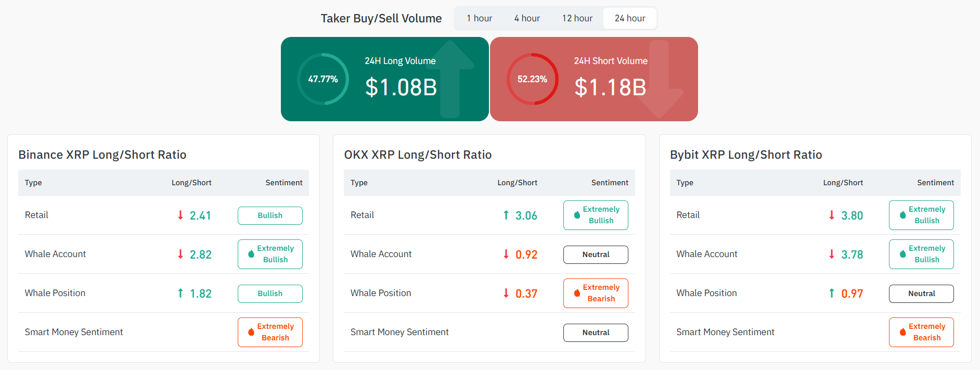Click the large down arrow in Short Volume card
This screenshot has width=980, height=370.
[660, 79]
